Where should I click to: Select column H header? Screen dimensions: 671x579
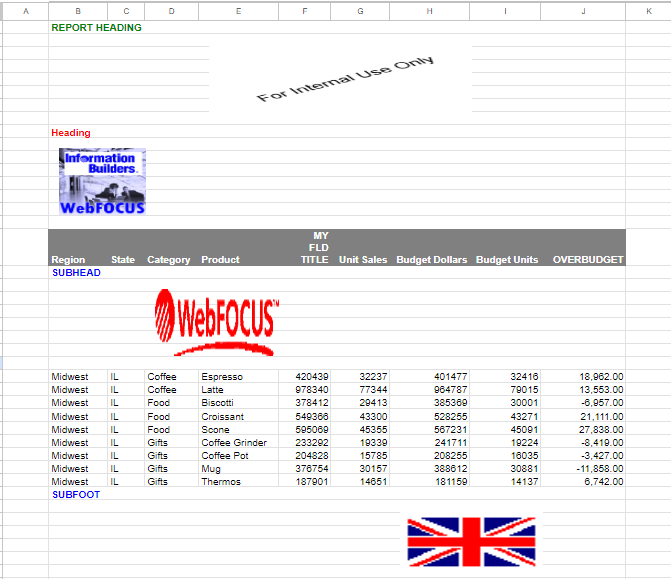pyautogui.click(x=430, y=12)
